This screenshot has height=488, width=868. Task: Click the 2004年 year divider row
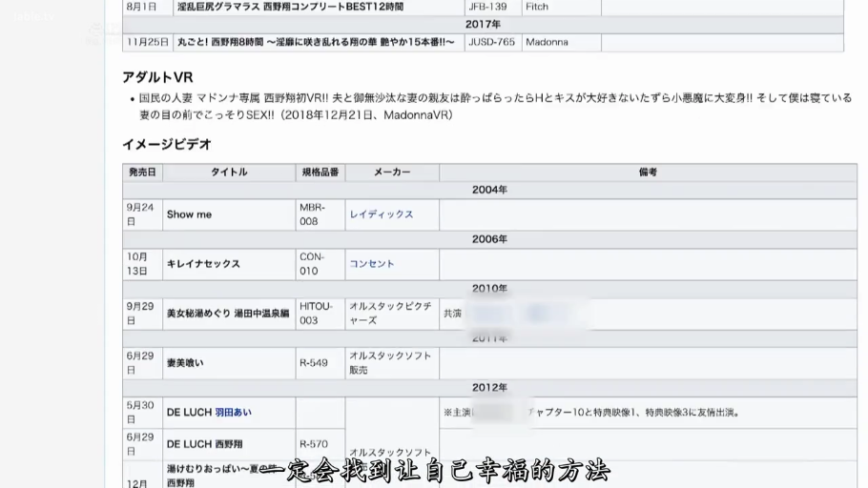coord(489,190)
